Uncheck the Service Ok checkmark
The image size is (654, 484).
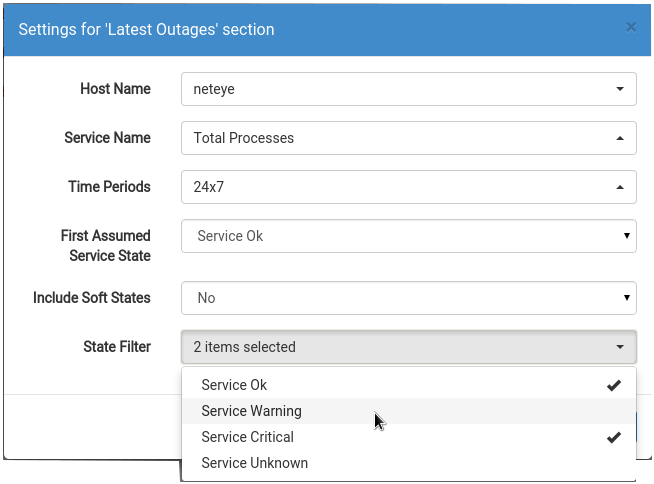tap(614, 385)
